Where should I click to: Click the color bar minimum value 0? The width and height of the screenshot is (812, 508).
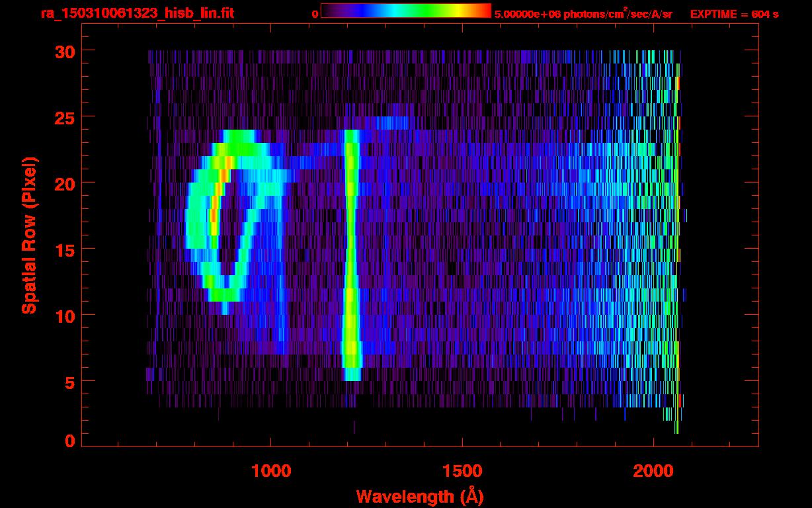(315, 13)
